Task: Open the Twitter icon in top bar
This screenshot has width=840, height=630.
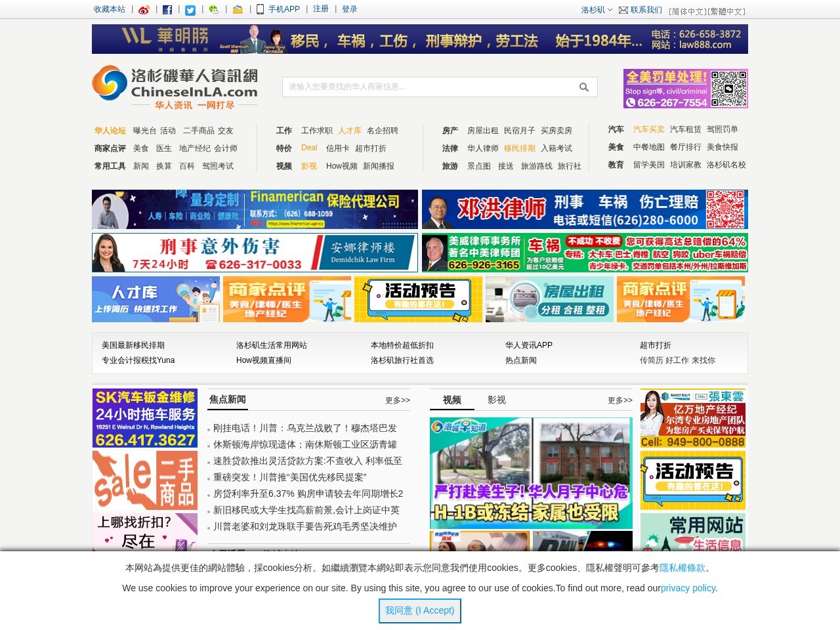Action: [x=190, y=10]
